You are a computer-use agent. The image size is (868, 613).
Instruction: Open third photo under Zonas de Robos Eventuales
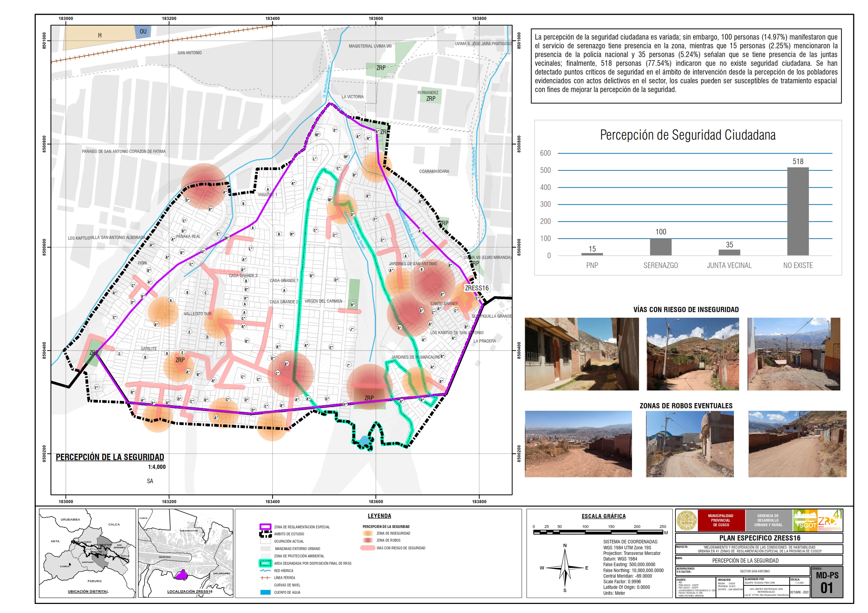(797, 444)
